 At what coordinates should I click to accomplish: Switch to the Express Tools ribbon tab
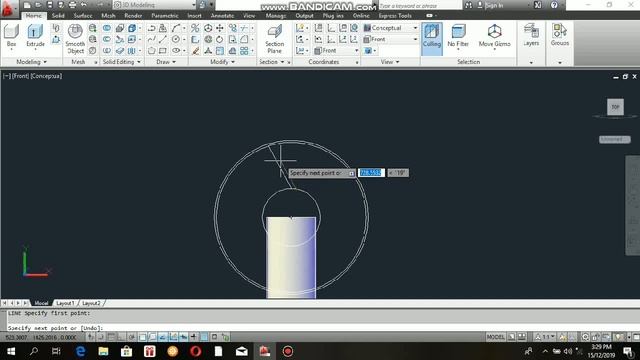(x=395, y=16)
